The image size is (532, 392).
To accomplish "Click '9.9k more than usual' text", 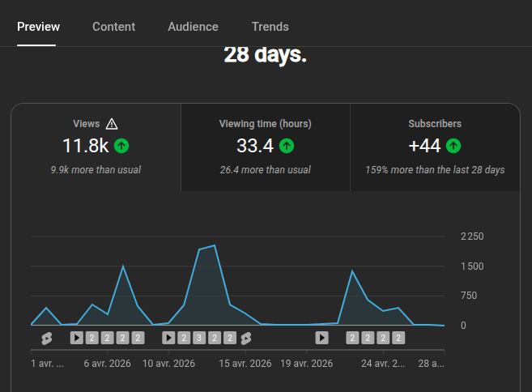I will coord(96,170).
